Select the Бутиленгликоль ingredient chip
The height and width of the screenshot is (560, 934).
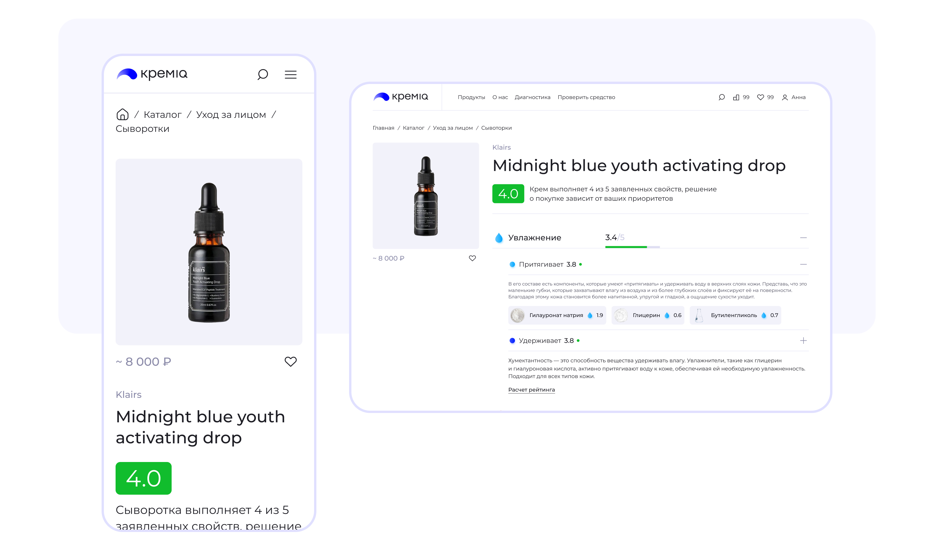[735, 315]
